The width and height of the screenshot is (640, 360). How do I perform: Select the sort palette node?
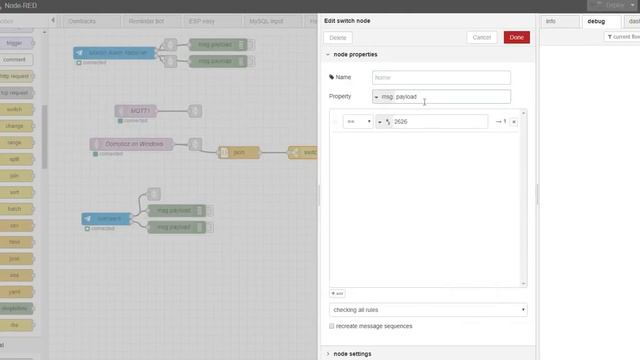tap(16, 192)
